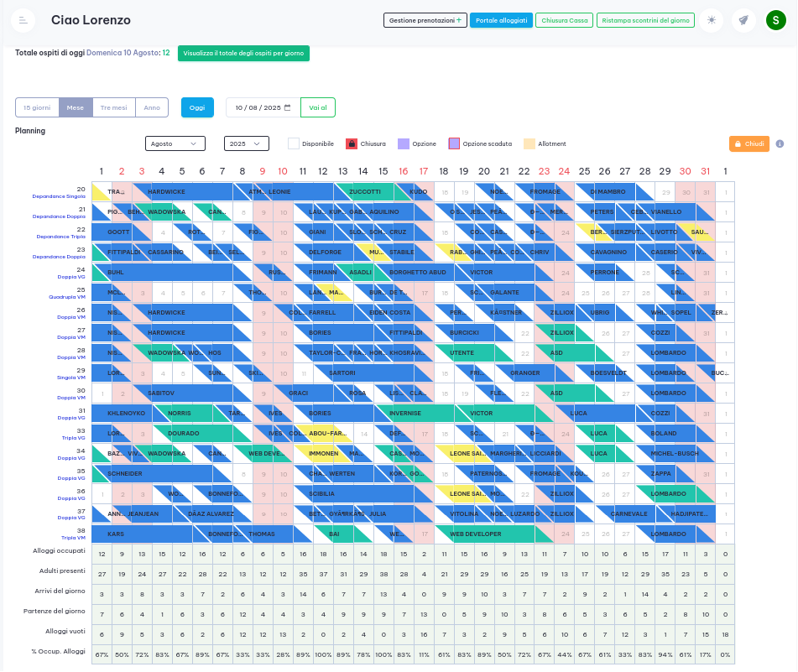Viewport: 798px width, 672px height.
Task: Click the Opzione purple legend swatch
Action: click(x=404, y=143)
